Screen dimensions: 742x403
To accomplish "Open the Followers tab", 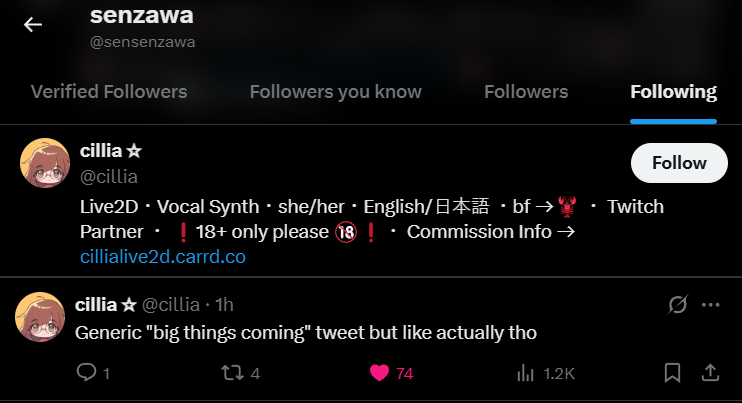I will pos(526,92).
